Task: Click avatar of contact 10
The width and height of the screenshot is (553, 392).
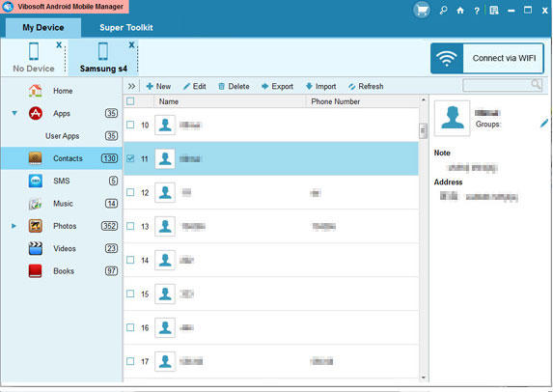Action: pos(165,125)
